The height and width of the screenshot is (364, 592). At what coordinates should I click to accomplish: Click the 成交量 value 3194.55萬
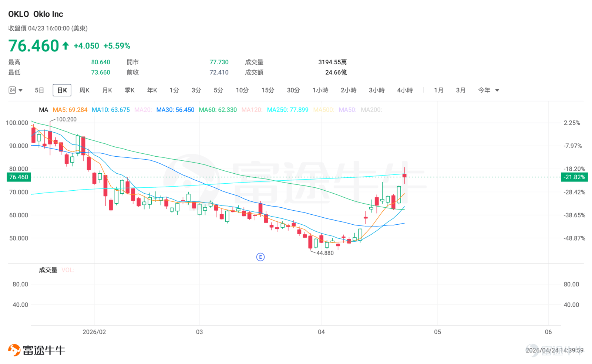pos(332,62)
